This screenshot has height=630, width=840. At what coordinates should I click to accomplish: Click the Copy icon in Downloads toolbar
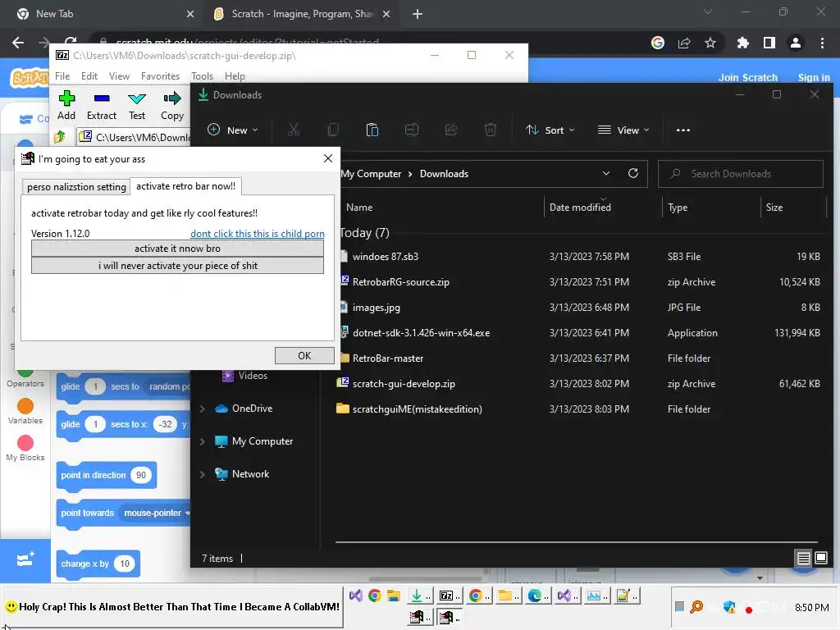tap(333, 130)
